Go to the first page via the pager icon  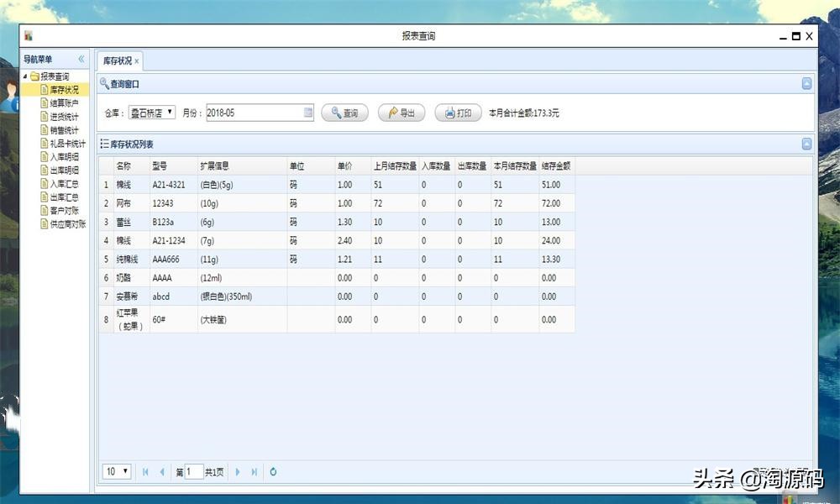click(145, 471)
